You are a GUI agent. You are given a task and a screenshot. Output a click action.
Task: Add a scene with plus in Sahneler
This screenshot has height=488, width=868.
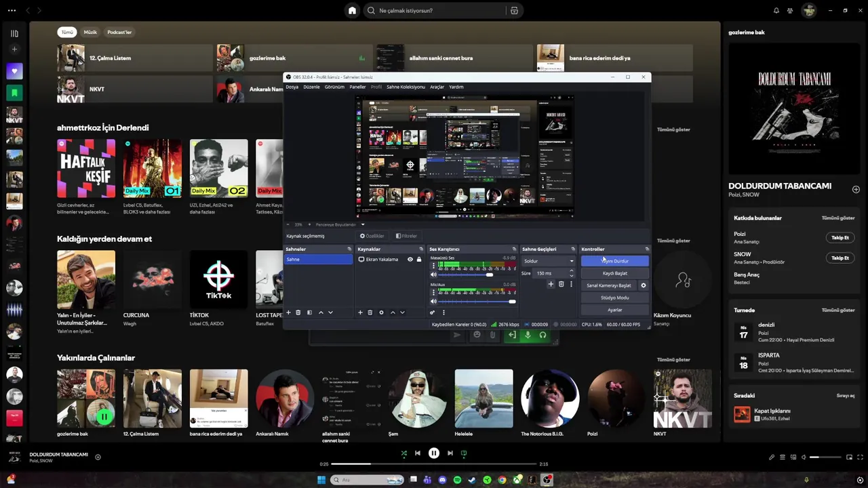point(288,312)
